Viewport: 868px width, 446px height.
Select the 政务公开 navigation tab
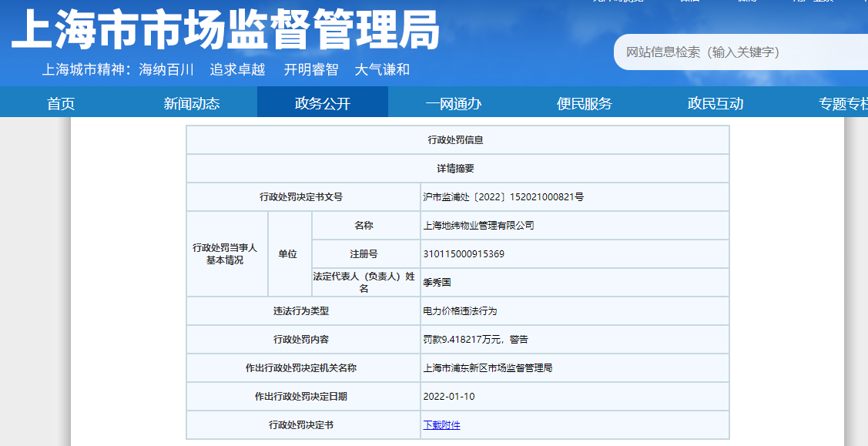pos(323,103)
